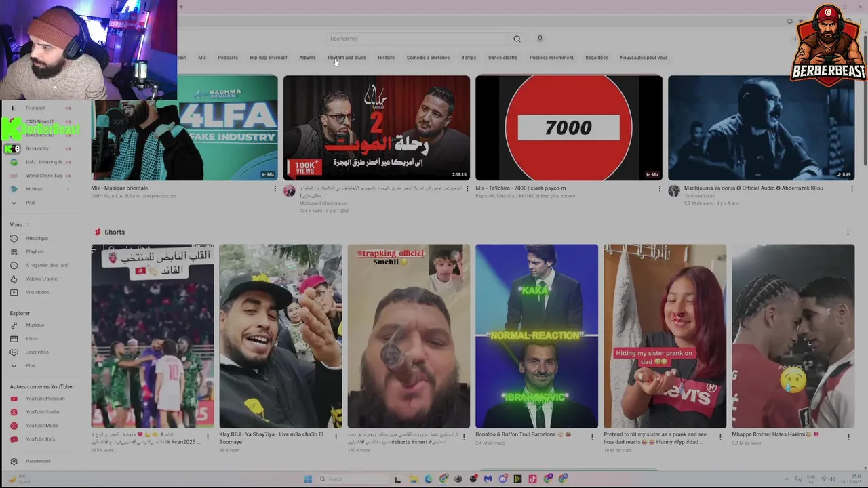Image resolution: width=868 pixels, height=488 pixels.
Task: Select the Temps filter chip
Action: 469,58
